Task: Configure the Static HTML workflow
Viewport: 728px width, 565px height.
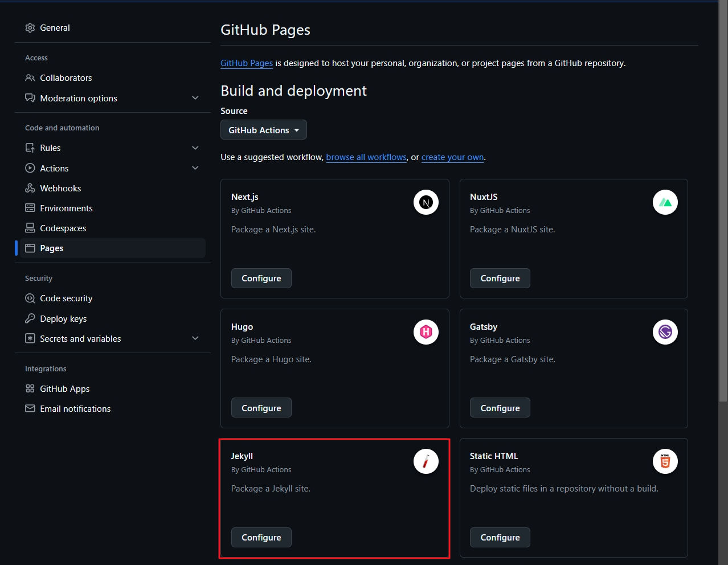Action: [500, 537]
